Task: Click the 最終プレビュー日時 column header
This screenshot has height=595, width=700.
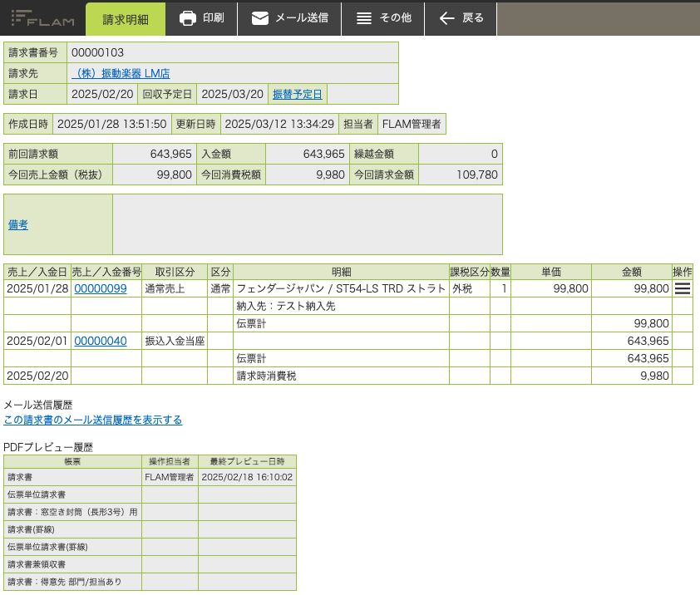Action: (247, 461)
